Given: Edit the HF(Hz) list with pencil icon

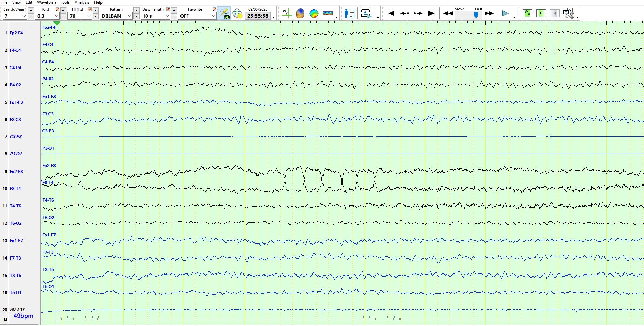Looking at the screenshot, I should coord(90,9).
